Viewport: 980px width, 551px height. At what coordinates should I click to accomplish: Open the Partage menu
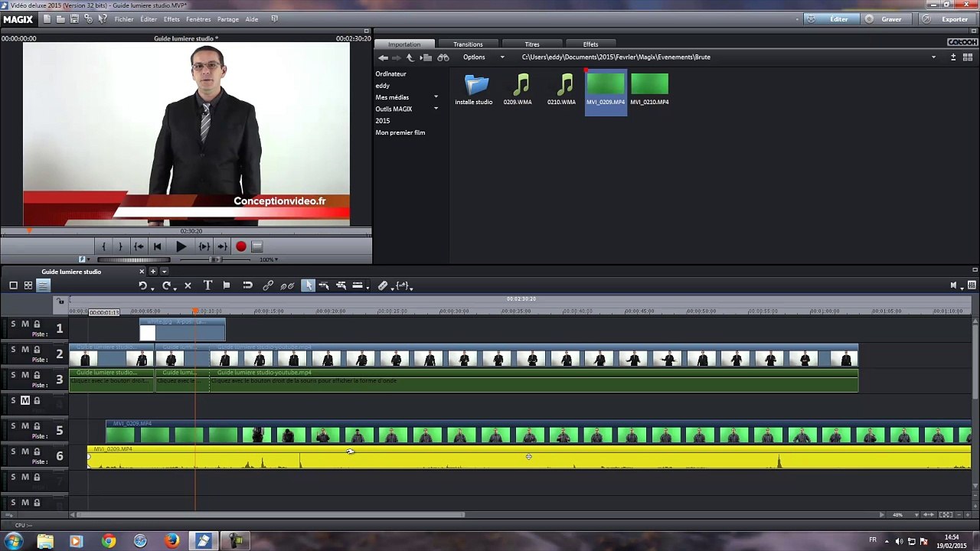pyautogui.click(x=227, y=19)
